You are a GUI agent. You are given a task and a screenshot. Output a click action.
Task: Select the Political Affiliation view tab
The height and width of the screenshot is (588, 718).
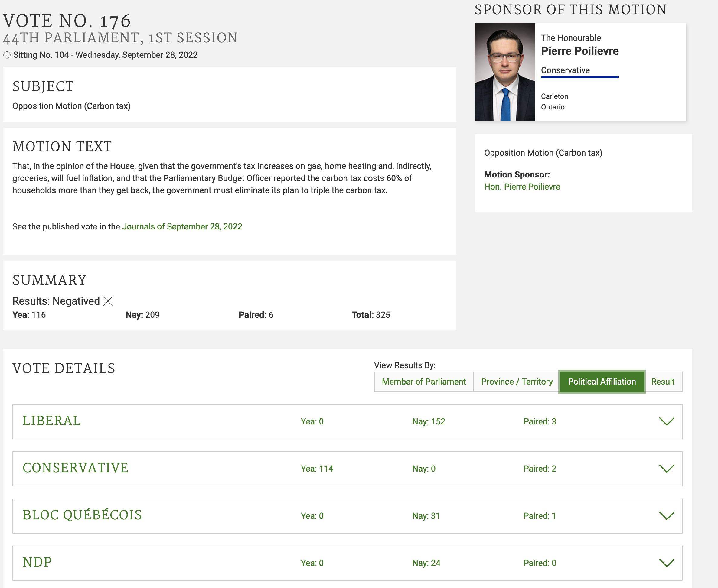[x=602, y=382]
